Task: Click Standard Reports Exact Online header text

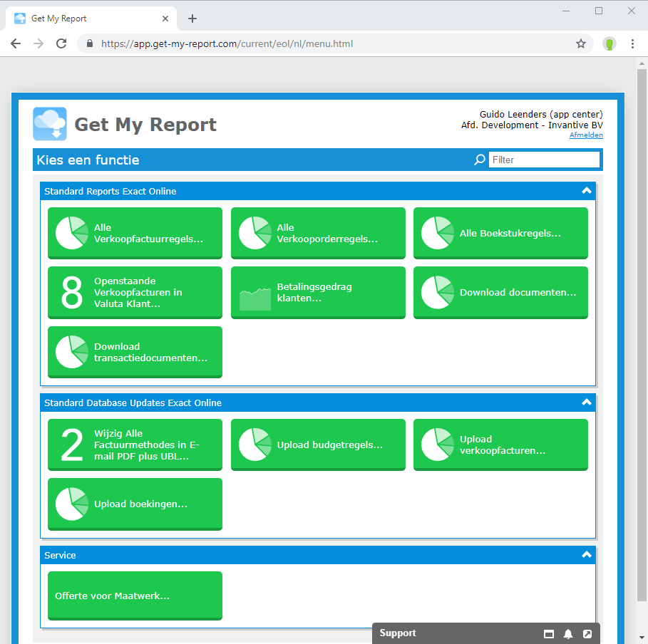Action: [x=110, y=191]
